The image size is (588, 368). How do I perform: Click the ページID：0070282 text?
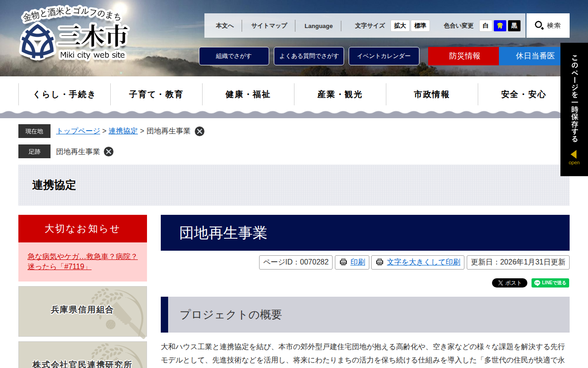click(296, 262)
